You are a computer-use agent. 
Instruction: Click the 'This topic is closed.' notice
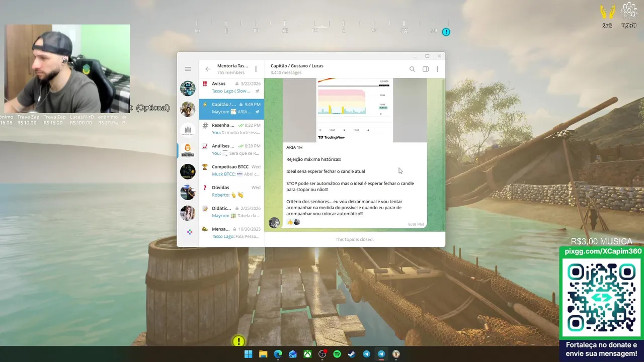tap(355, 239)
